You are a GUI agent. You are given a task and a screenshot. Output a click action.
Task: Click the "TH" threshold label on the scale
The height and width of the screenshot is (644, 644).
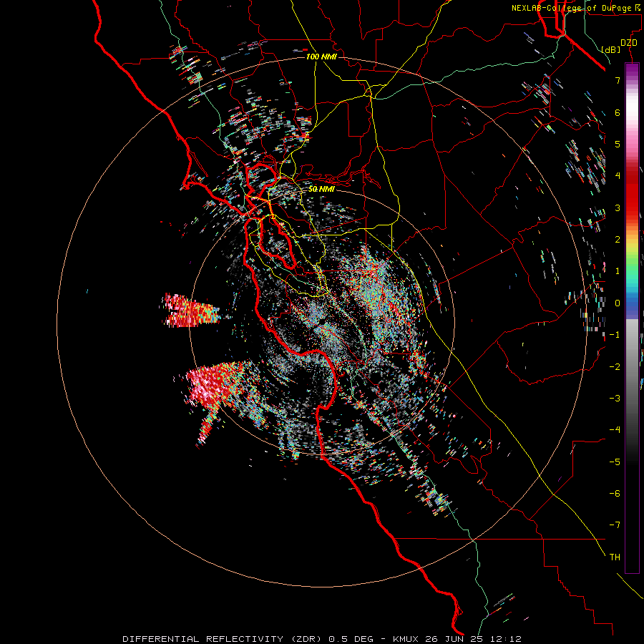click(x=615, y=557)
